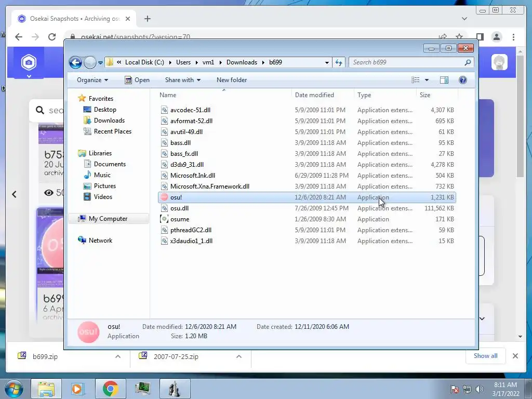532x399 pixels.
Task: Select the osume application icon
Action: click(x=164, y=219)
